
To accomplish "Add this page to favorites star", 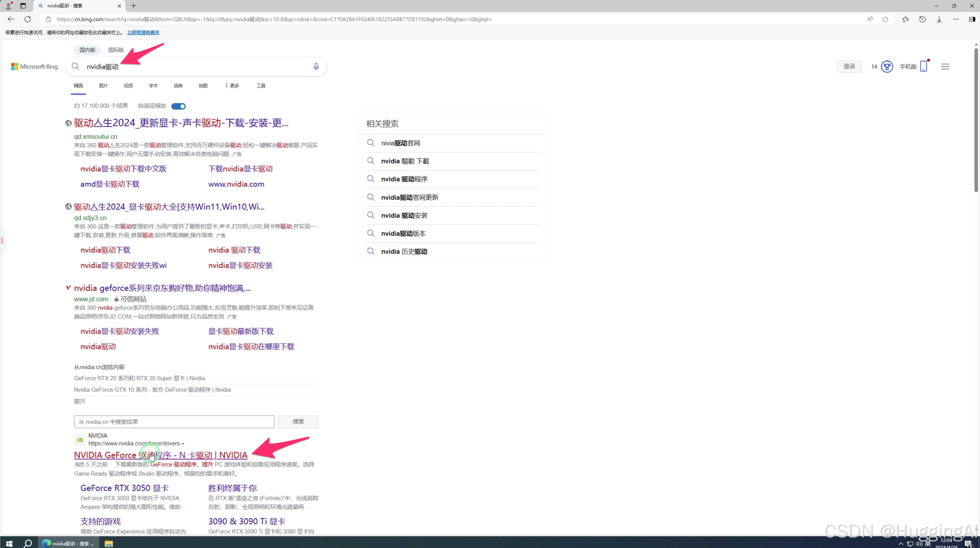I will click(x=885, y=19).
